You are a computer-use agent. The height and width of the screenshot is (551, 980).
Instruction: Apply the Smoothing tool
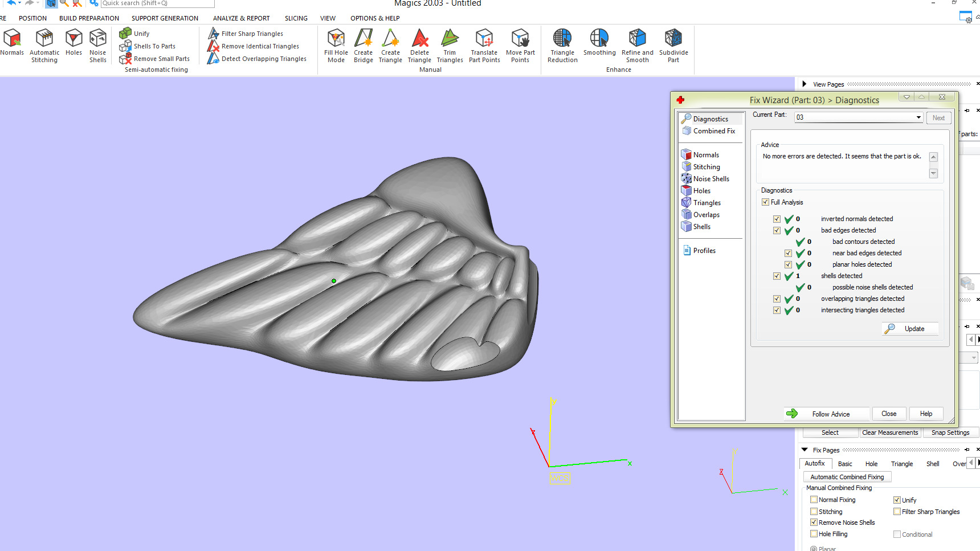599,43
